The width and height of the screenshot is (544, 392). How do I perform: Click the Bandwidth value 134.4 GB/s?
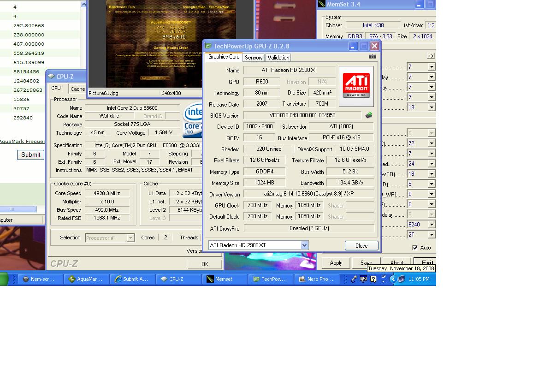point(350,183)
